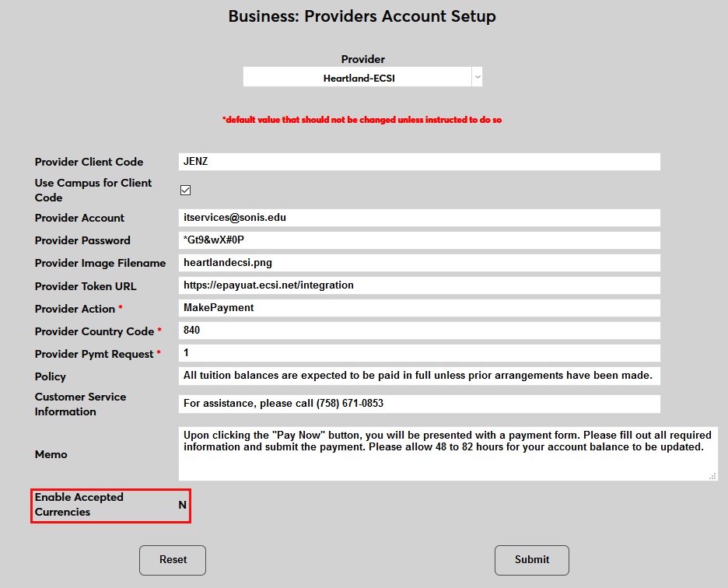The image size is (728, 588).
Task: Click inside the Memo text area
Action: point(448,453)
